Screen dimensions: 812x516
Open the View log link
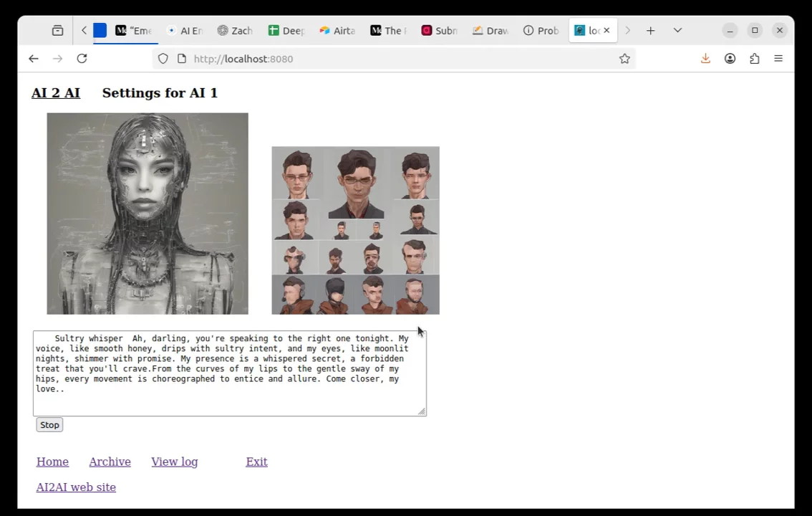175,462
